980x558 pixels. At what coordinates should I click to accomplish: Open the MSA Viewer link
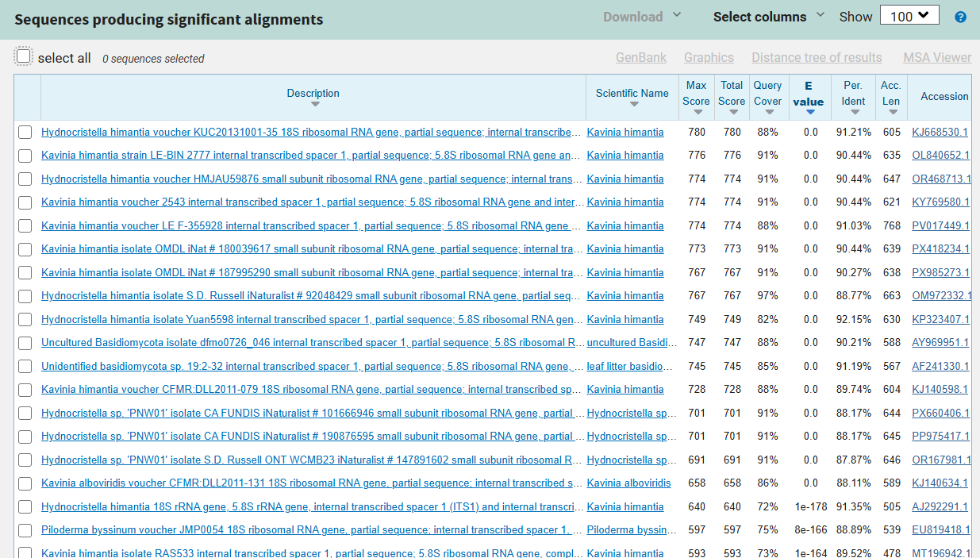pos(937,57)
